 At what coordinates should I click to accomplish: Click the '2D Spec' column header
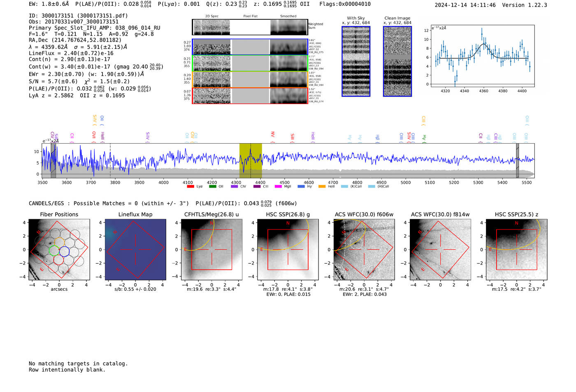pyautogui.click(x=212, y=16)
